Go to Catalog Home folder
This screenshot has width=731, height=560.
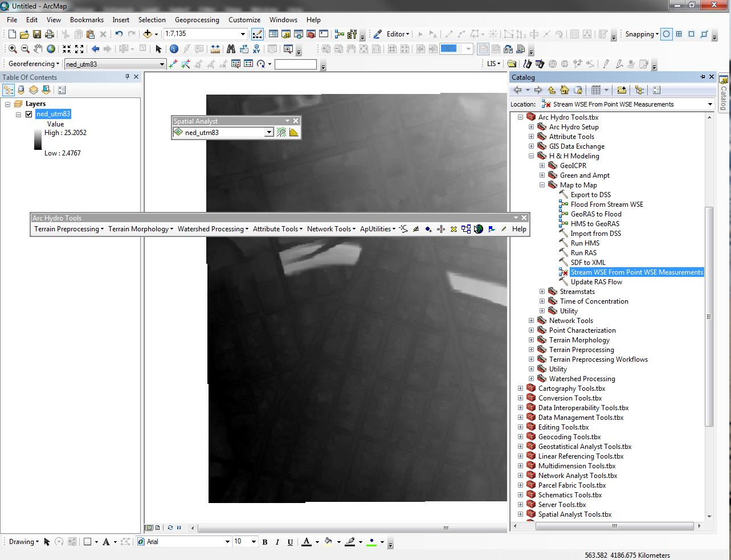tap(565, 90)
